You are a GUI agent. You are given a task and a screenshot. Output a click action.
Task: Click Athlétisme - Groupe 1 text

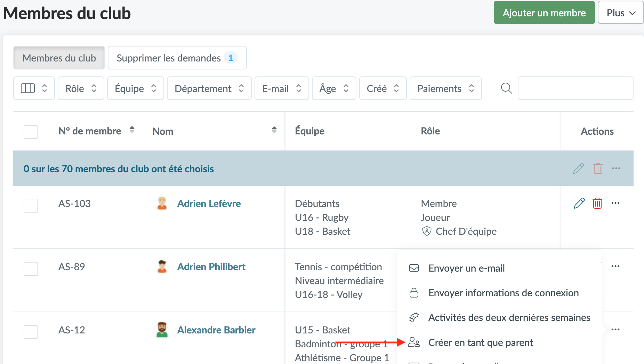[x=342, y=358]
